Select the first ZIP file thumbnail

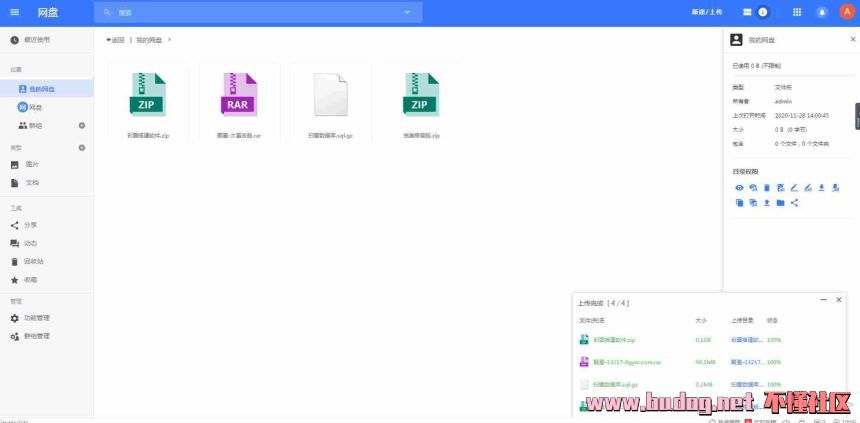148,94
